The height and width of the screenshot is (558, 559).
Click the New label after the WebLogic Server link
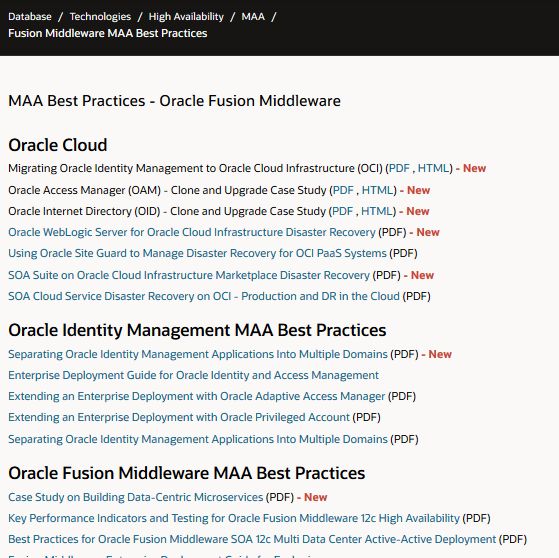coord(428,232)
